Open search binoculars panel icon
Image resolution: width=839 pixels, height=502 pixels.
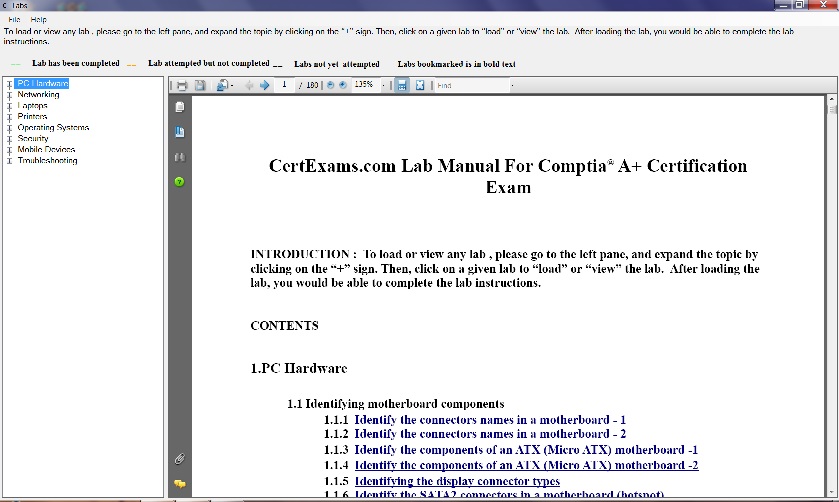[x=180, y=157]
